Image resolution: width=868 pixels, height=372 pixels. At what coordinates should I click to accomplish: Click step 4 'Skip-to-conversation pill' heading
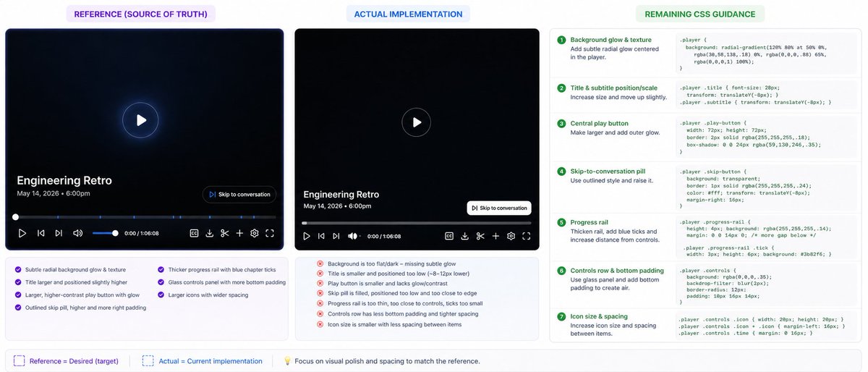tap(608, 172)
